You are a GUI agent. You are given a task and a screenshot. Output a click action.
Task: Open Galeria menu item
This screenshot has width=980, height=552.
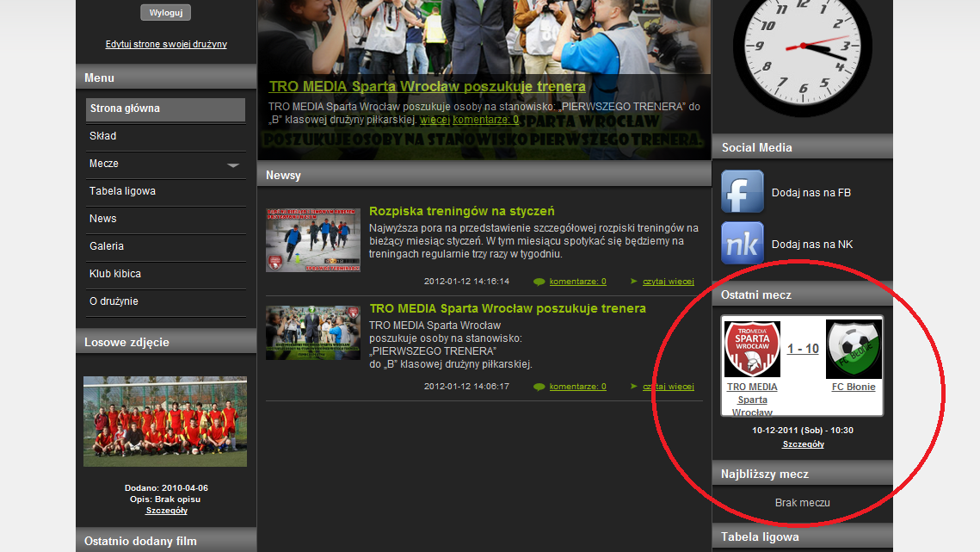165,246
